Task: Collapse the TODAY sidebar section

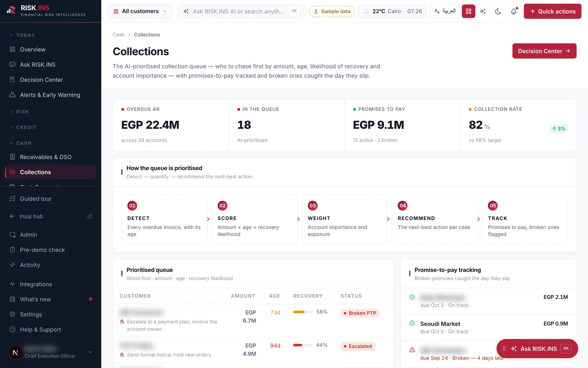Action: [22, 35]
